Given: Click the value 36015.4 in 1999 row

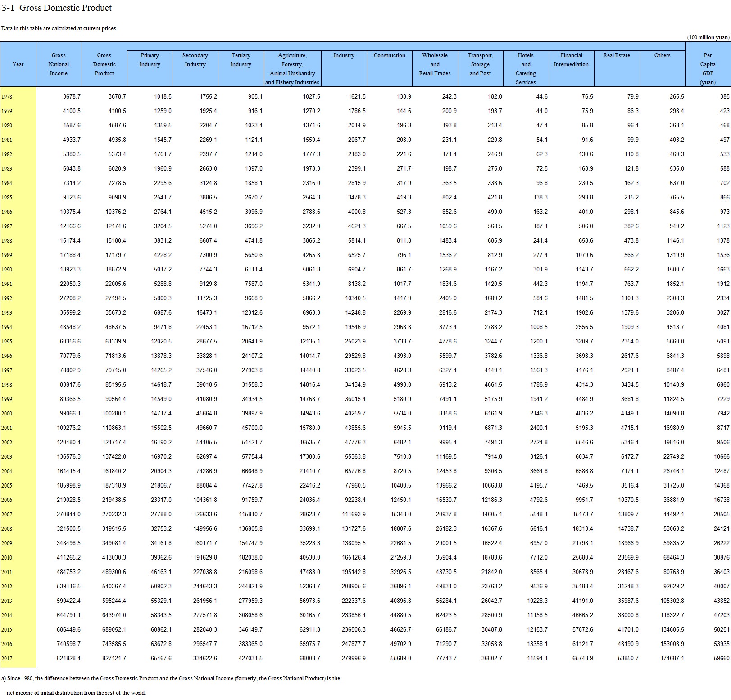Looking at the screenshot, I should point(355,399).
